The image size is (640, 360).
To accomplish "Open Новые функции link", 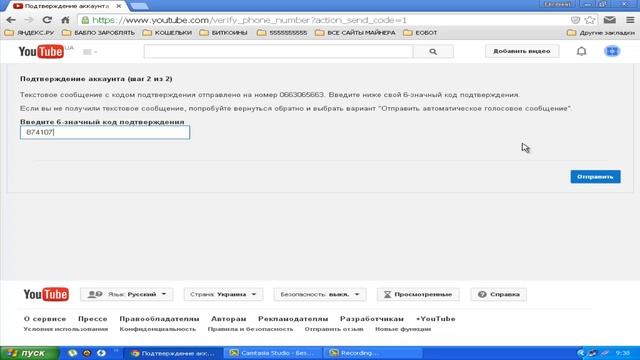I will tap(403, 329).
